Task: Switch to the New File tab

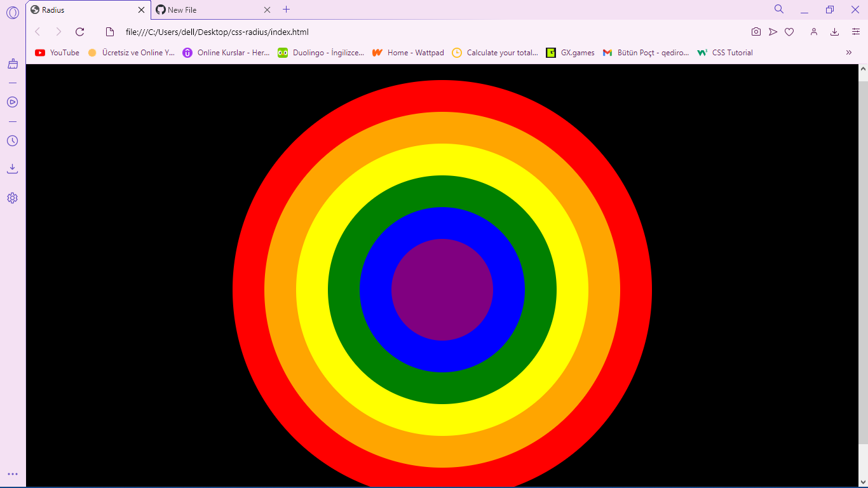Action: (x=214, y=10)
